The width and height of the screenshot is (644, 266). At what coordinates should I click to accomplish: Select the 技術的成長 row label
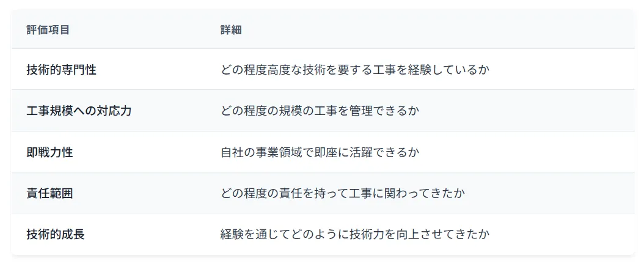coord(56,234)
